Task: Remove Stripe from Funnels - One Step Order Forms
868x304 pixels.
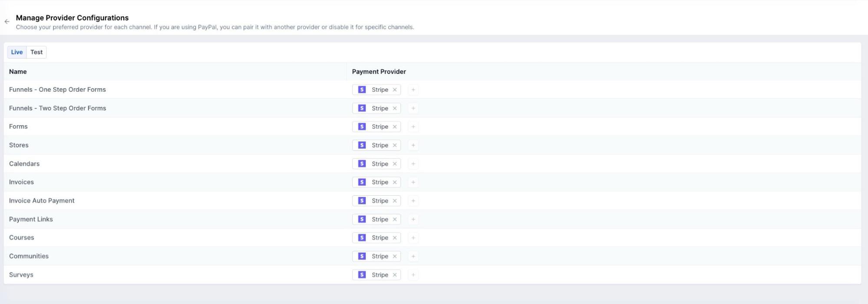Action: pos(395,90)
